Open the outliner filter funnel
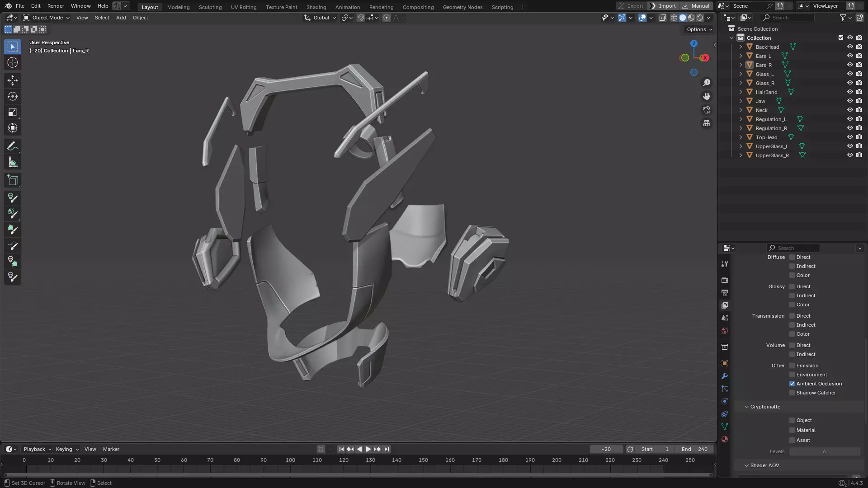The image size is (868, 488). pyautogui.click(x=843, y=18)
